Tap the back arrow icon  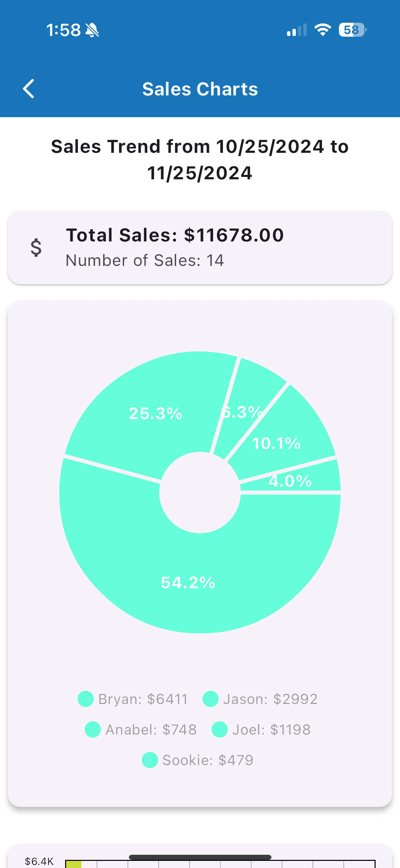pyautogui.click(x=28, y=89)
